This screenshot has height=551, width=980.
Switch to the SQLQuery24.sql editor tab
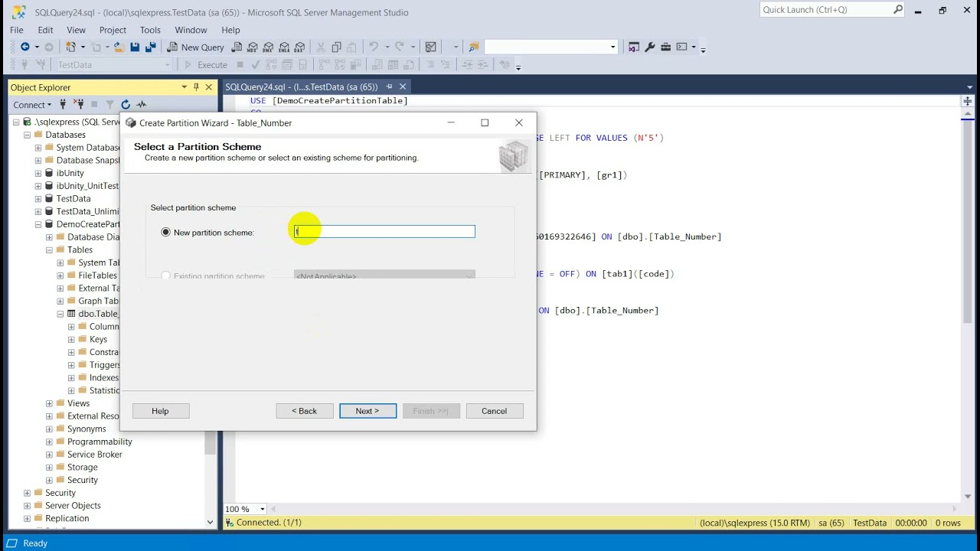301,87
